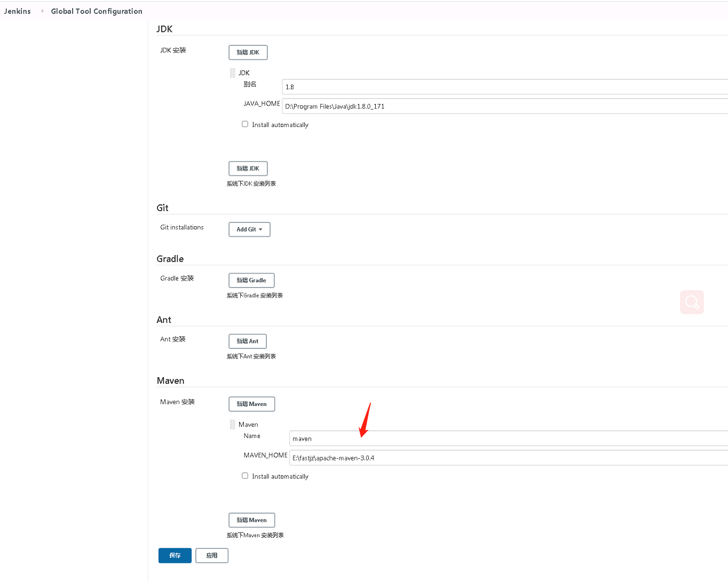Expand the breadcrumb arrow after Jenkins
Viewport: 728px width, 582px height.
coord(42,11)
